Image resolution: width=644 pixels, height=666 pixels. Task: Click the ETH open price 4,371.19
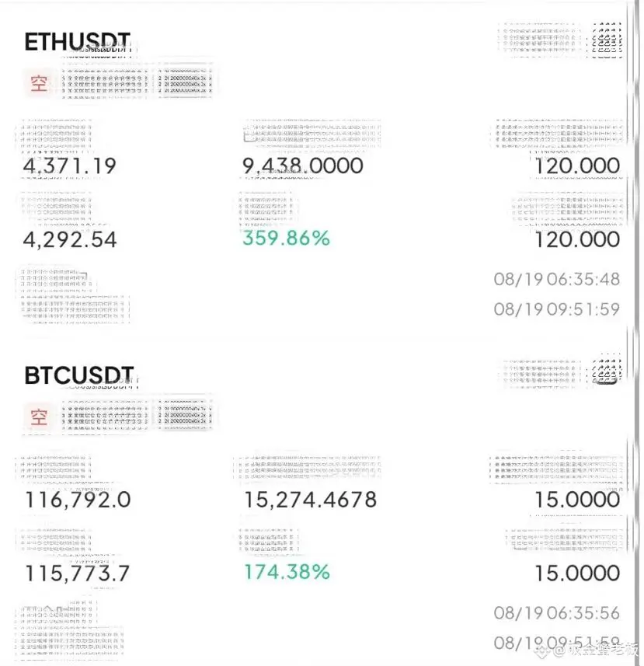click(x=70, y=166)
